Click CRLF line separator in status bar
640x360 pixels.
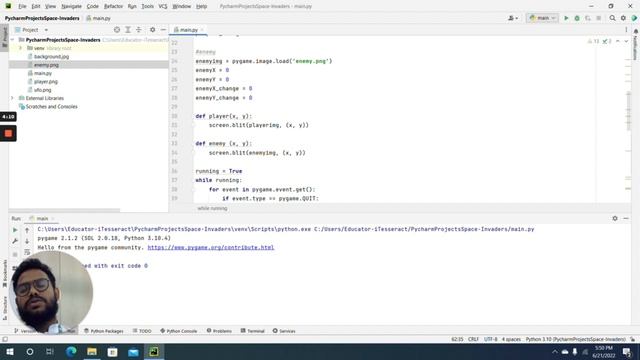pos(473,339)
